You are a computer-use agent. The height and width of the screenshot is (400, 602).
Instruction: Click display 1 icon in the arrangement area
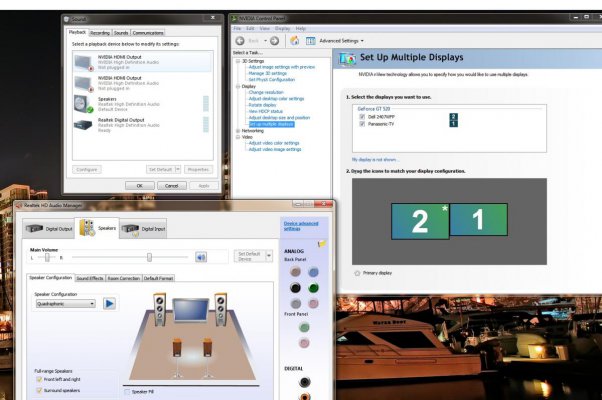click(478, 219)
